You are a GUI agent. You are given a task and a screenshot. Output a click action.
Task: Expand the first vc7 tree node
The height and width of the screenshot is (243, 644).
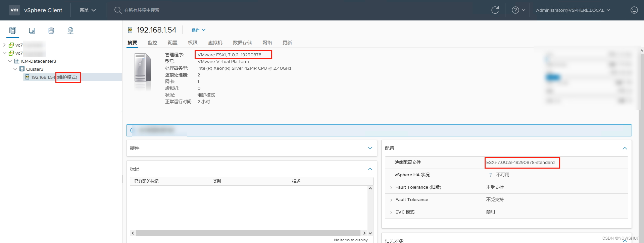(x=4, y=45)
